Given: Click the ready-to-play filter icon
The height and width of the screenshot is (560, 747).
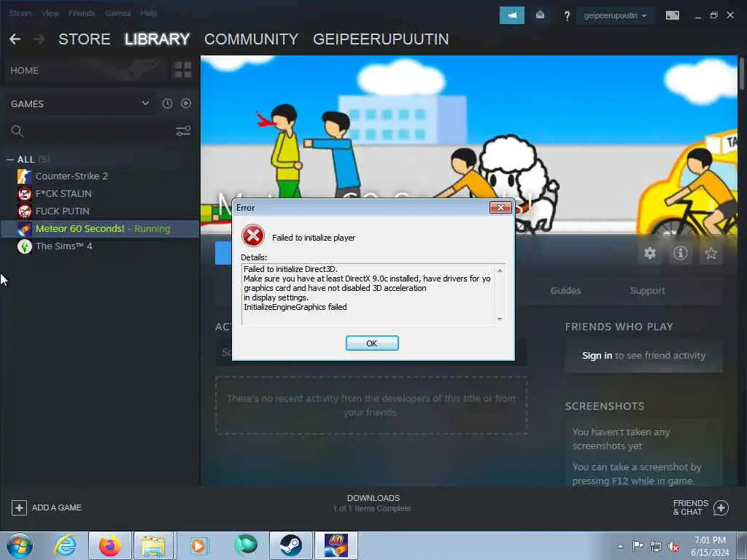Looking at the screenshot, I should pyautogui.click(x=186, y=104).
